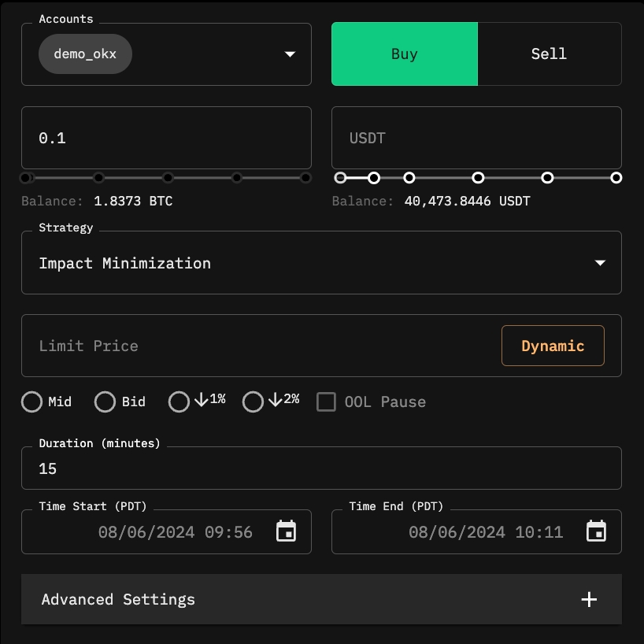Open the Accounts dropdown arrow
644x644 pixels.
[290, 54]
